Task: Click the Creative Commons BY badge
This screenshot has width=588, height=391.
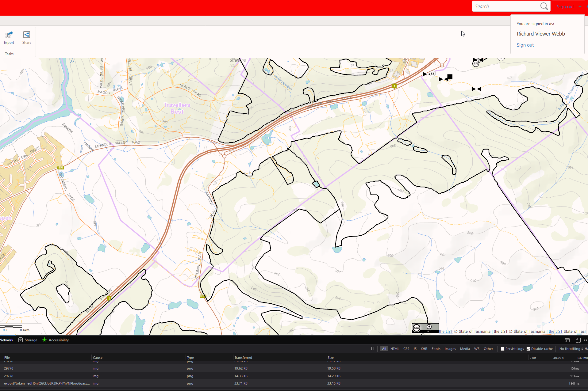Action: (425, 328)
